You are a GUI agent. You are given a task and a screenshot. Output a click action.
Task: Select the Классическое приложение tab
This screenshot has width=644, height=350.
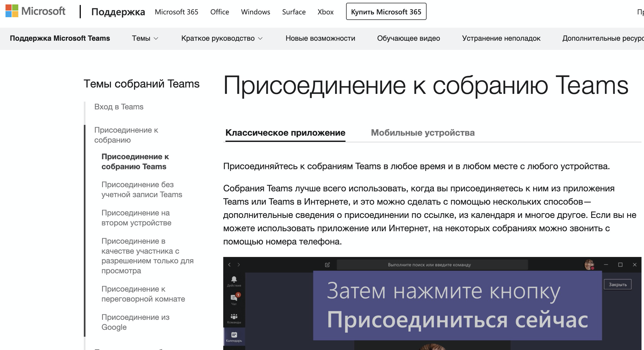click(x=285, y=133)
